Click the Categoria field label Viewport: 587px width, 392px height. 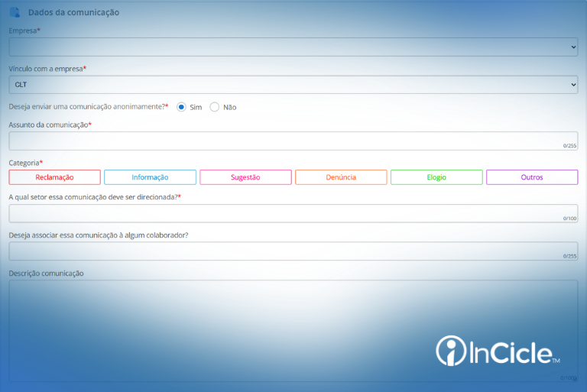tap(24, 163)
